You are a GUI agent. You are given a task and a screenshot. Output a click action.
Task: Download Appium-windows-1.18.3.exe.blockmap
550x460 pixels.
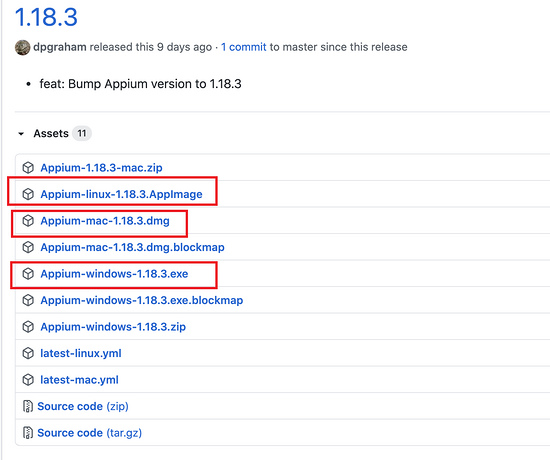(x=142, y=300)
